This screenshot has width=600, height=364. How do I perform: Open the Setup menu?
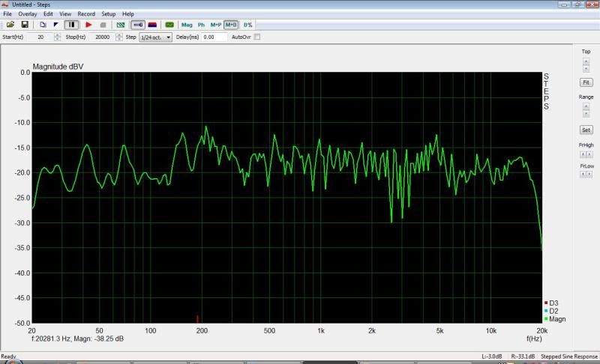click(109, 14)
